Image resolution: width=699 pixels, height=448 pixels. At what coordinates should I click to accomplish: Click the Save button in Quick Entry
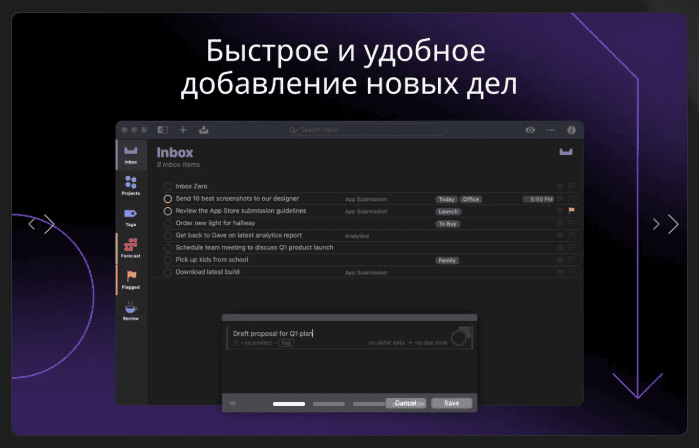click(x=452, y=403)
